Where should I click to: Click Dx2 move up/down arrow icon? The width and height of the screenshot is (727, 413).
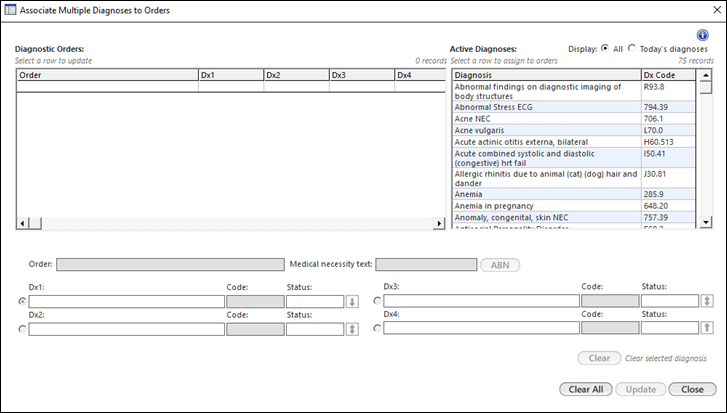tap(352, 330)
